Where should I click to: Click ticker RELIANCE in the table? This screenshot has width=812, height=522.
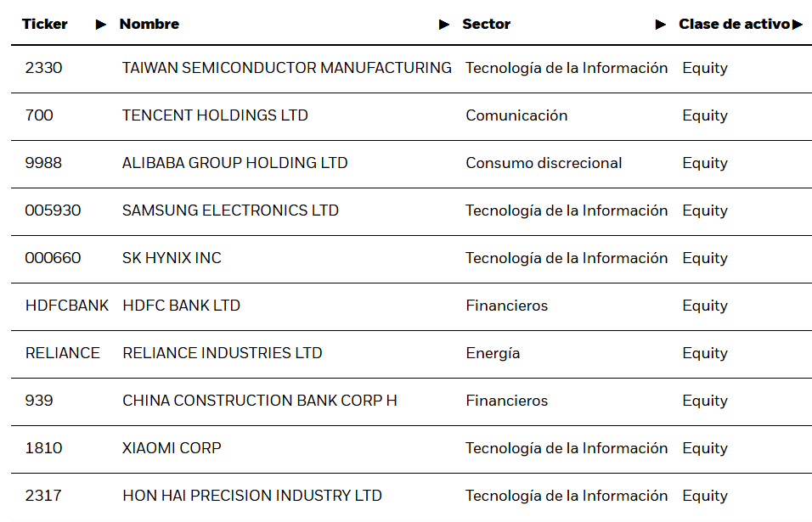63,353
